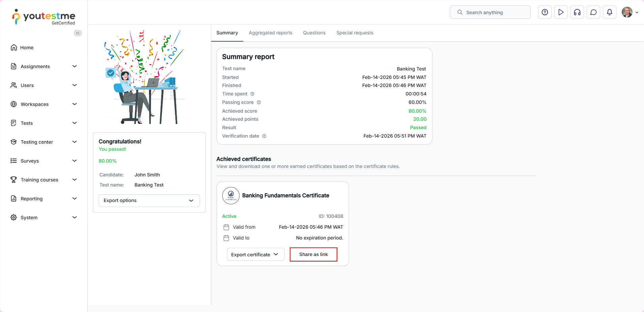Open the help question mark icon
This screenshot has height=312, width=644.
click(x=545, y=12)
